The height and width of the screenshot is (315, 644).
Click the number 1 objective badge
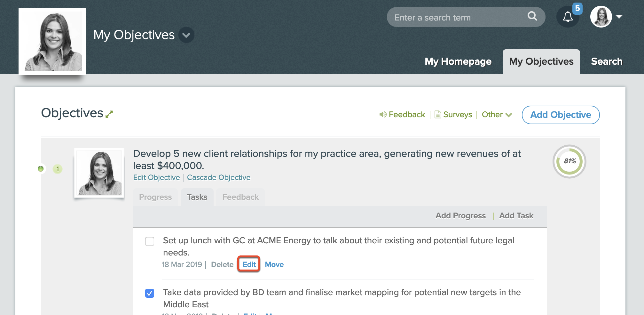click(x=58, y=169)
